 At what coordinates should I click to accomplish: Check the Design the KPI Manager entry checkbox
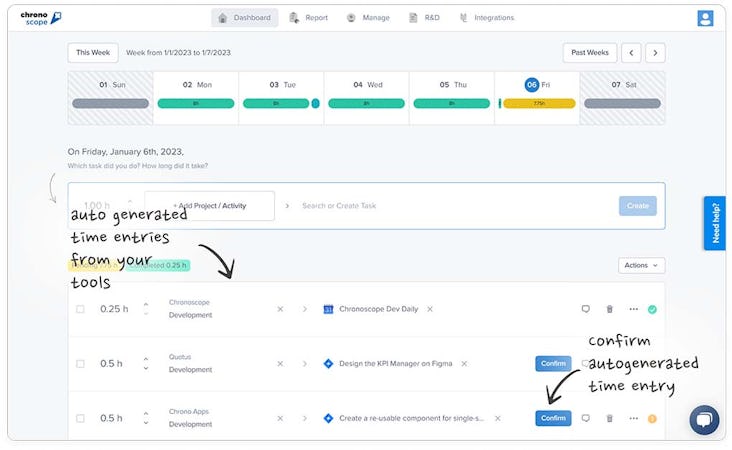coord(80,364)
